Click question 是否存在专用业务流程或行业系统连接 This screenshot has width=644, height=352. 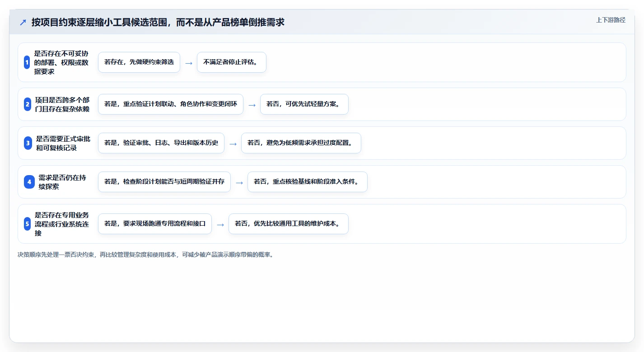[x=62, y=224]
